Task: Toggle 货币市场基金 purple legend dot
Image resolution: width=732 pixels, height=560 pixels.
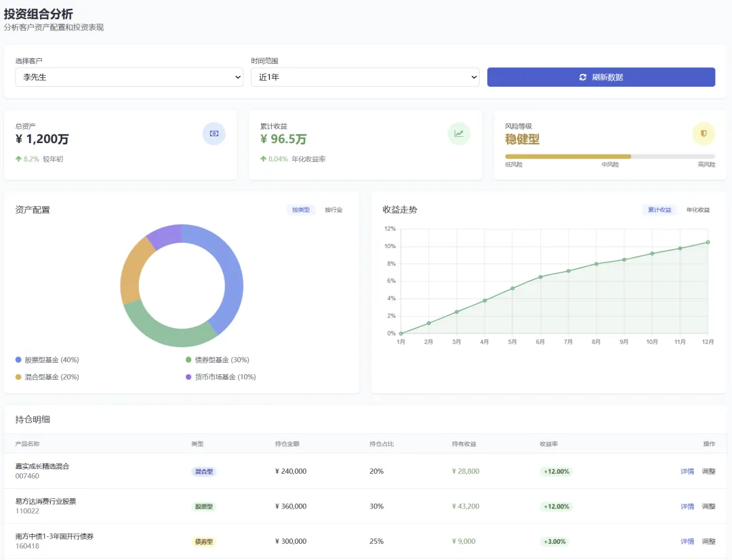Action: tap(188, 377)
